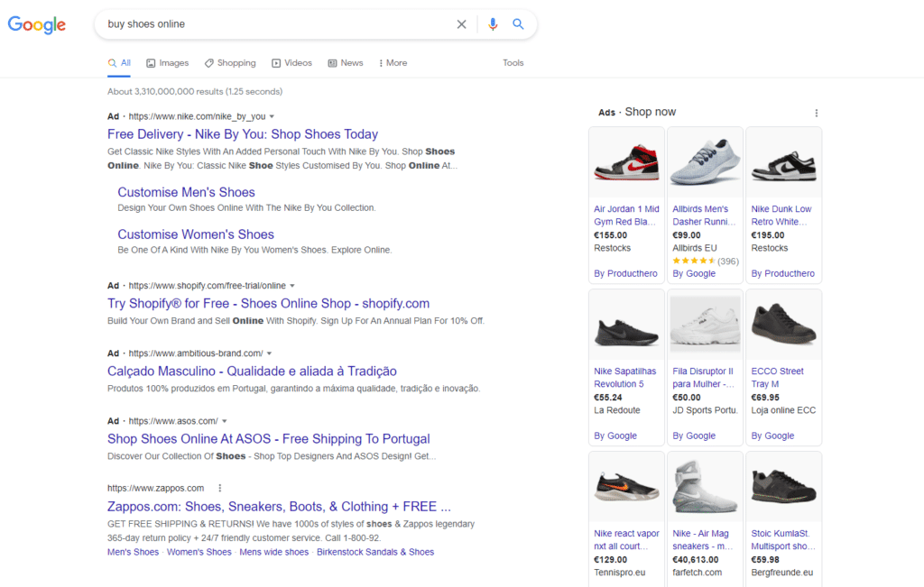Switch to the Images tab
This screenshot has width=924, height=587.
click(x=167, y=63)
